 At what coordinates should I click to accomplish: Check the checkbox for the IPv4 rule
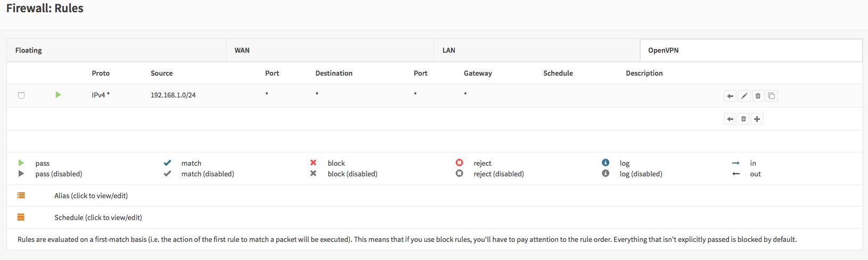click(21, 95)
